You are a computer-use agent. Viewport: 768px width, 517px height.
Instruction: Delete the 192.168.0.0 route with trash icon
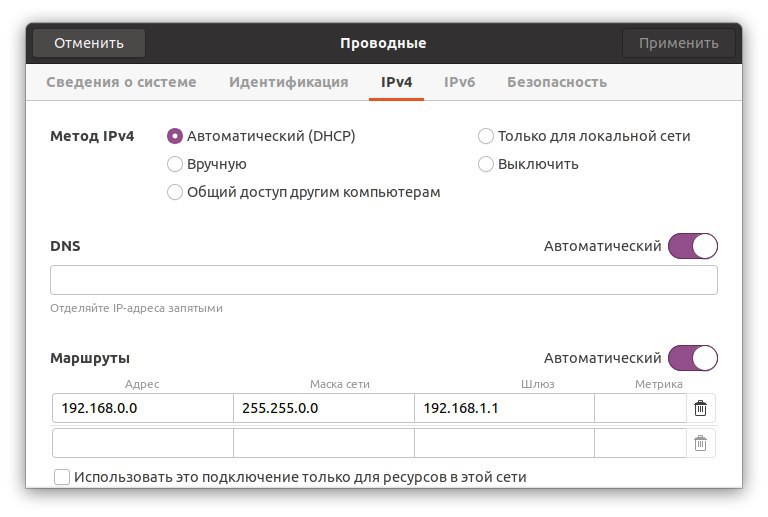(700, 408)
